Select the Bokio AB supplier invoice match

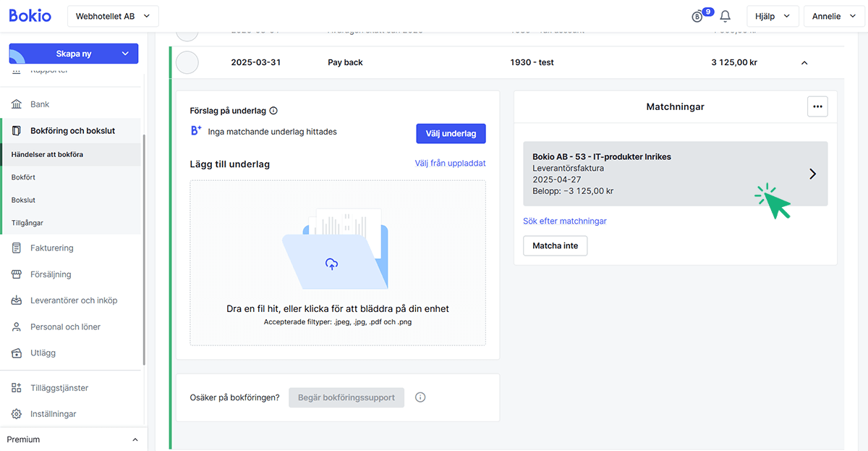674,174
